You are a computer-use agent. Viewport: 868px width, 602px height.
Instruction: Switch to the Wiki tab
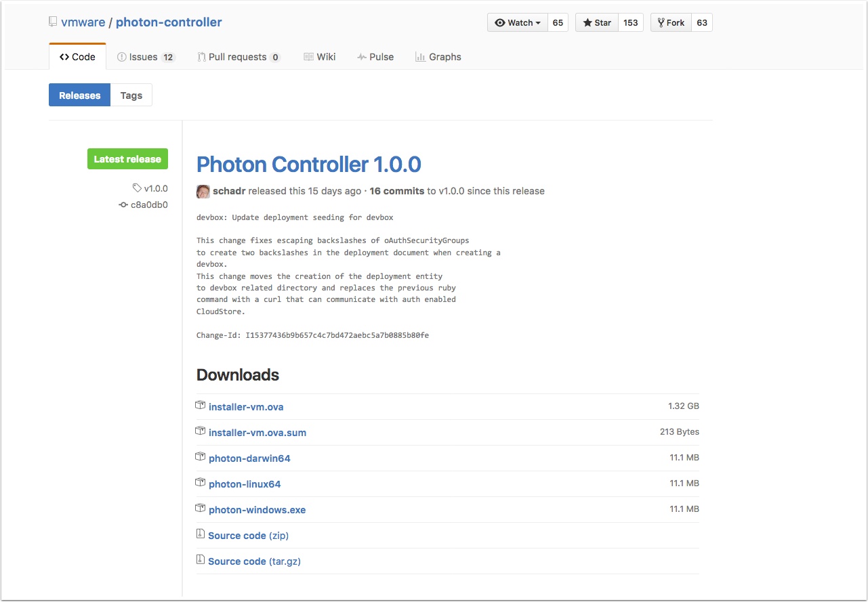319,57
